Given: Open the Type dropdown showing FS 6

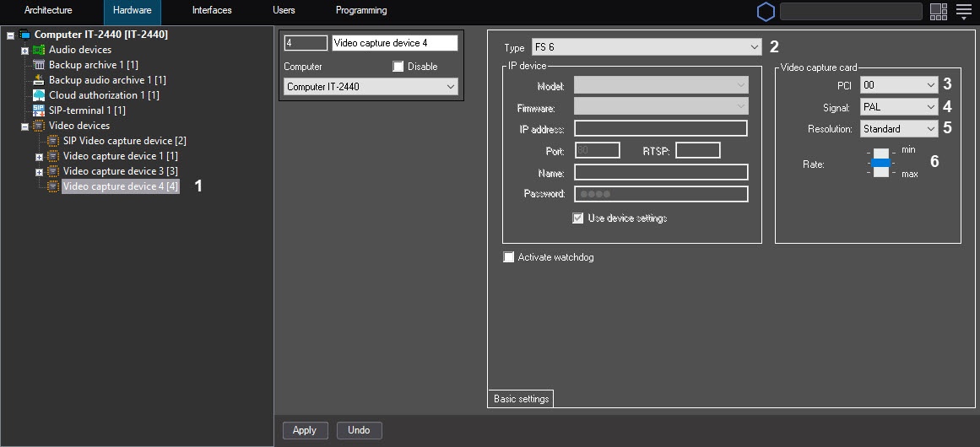Looking at the screenshot, I should 647,47.
